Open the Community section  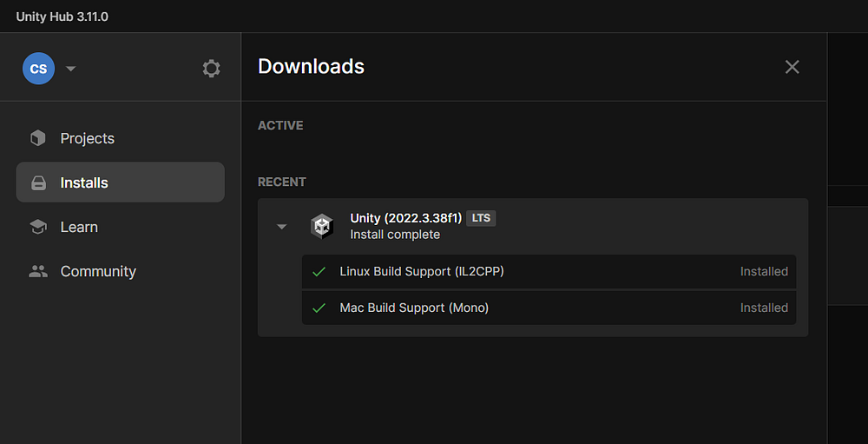[x=120, y=271]
